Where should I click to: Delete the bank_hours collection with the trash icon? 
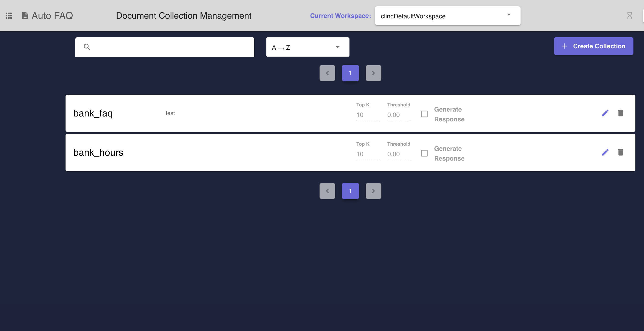620,153
